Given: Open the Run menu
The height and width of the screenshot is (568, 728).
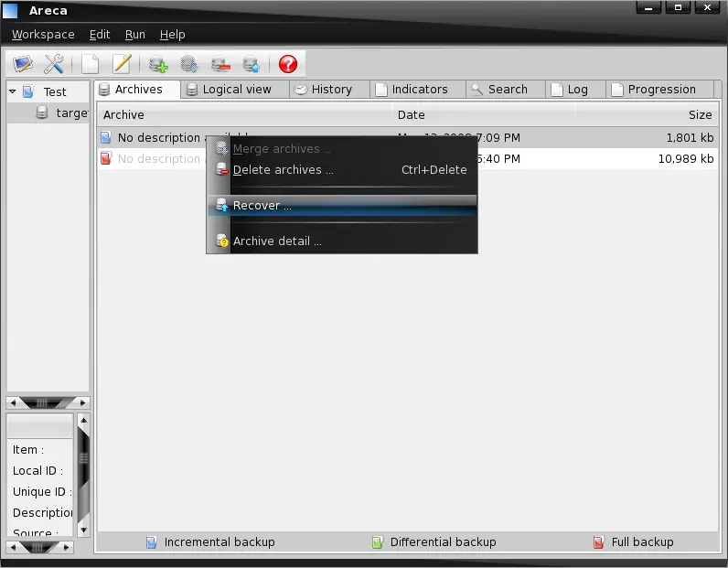Looking at the screenshot, I should [x=135, y=35].
